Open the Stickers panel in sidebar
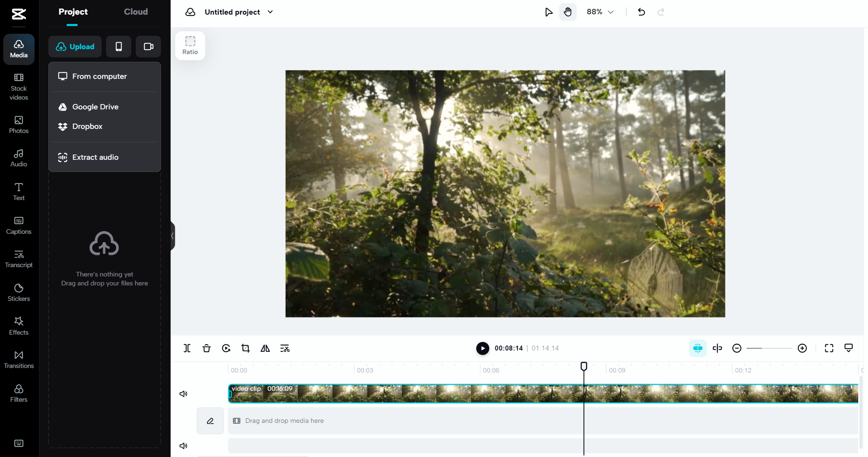 pos(19,292)
